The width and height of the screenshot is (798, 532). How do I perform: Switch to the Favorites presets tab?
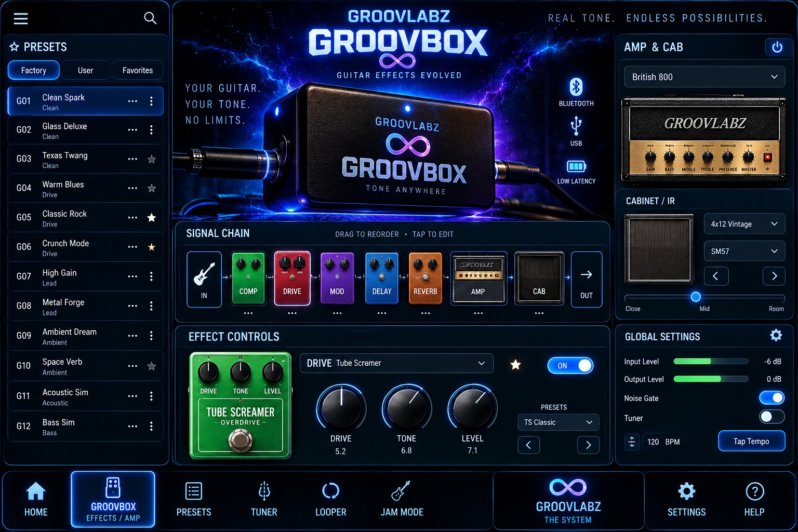pyautogui.click(x=138, y=70)
